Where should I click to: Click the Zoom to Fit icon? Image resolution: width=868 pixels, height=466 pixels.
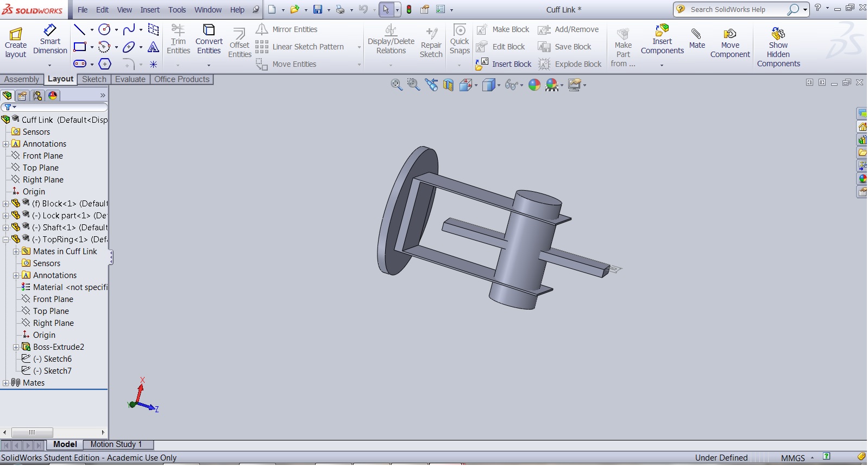pos(397,85)
